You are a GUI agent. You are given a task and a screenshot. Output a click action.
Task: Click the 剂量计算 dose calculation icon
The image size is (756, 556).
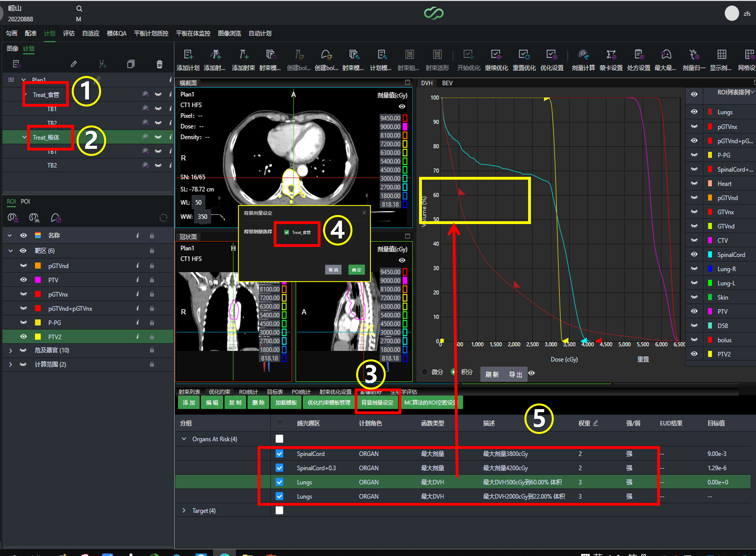tap(583, 55)
